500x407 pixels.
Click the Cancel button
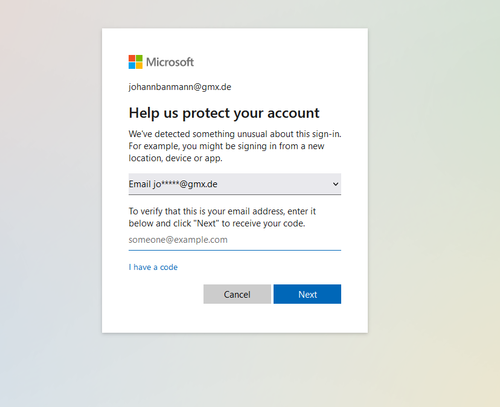tap(237, 294)
